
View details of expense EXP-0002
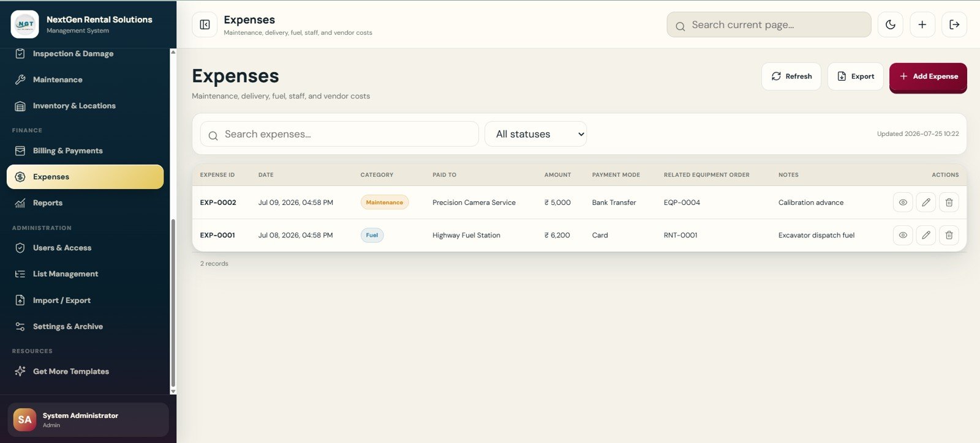(x=903, y=203)
